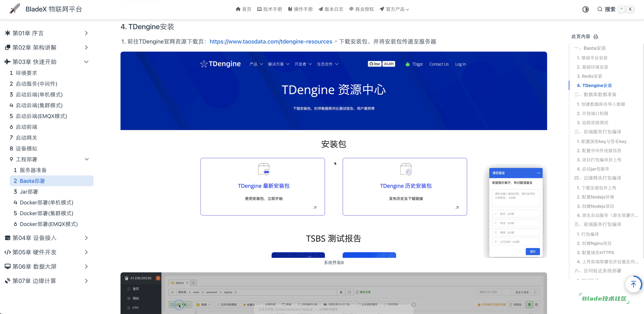Open 7 启动网关 page
Viewport: 644px width, 314px height.
pos(23,138)
